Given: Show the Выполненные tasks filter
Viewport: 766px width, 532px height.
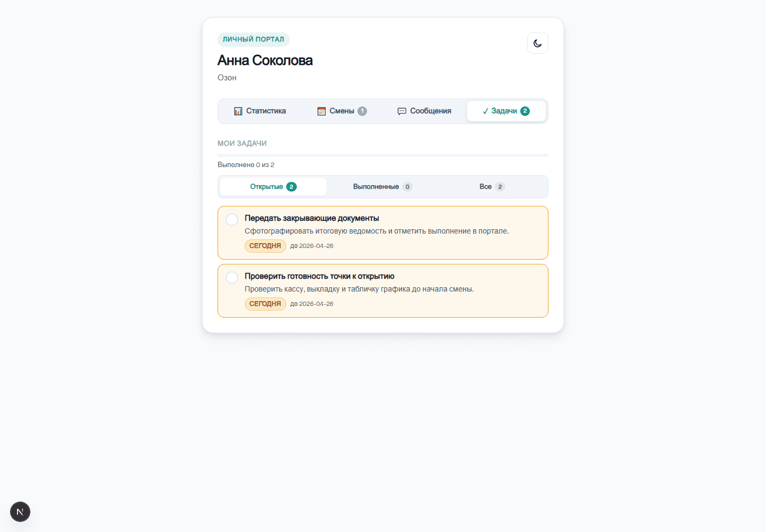Looking at the screenshot, I should click(x=382, y=187).
